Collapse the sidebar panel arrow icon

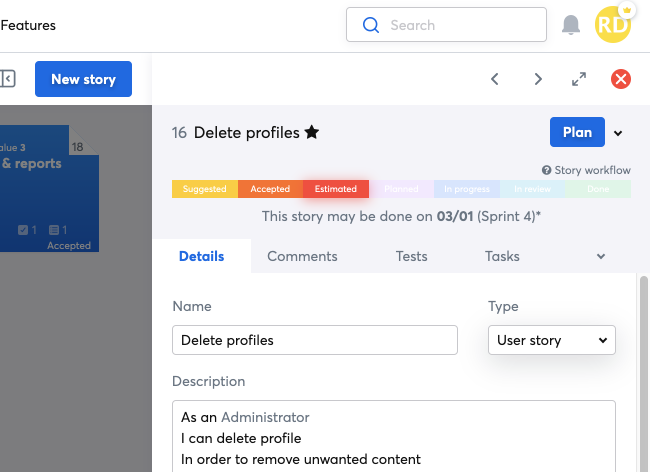7,78
